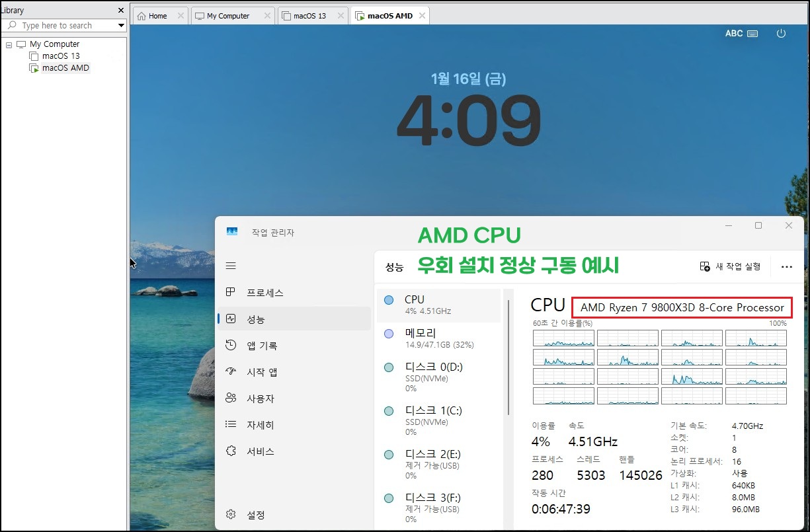The height and width of the screenshot is (532, 810).
Task: Open the Task Manager hamburger navigation menu
Action: [x=231, y=266]
